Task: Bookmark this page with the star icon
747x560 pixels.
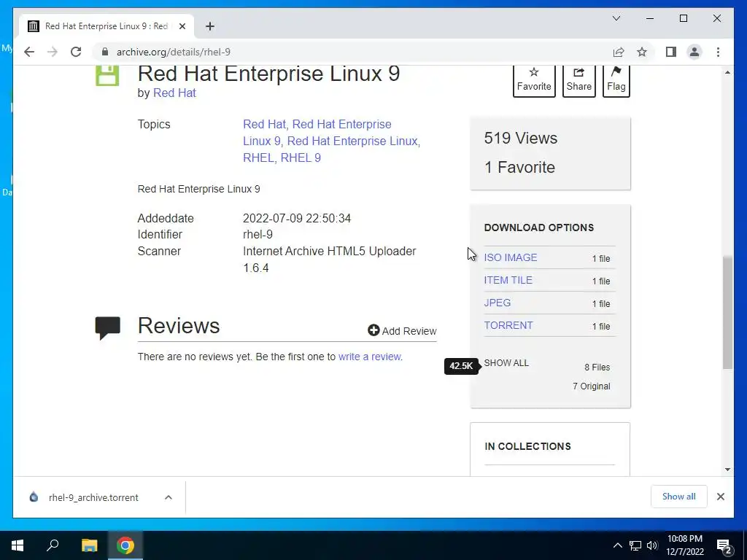Action: [x=642, y=52]
